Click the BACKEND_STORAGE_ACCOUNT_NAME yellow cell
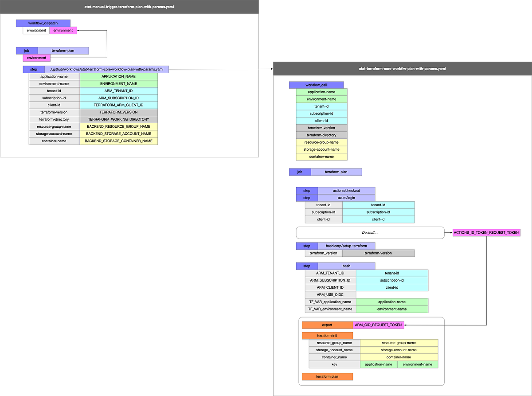 pos(118,133)
